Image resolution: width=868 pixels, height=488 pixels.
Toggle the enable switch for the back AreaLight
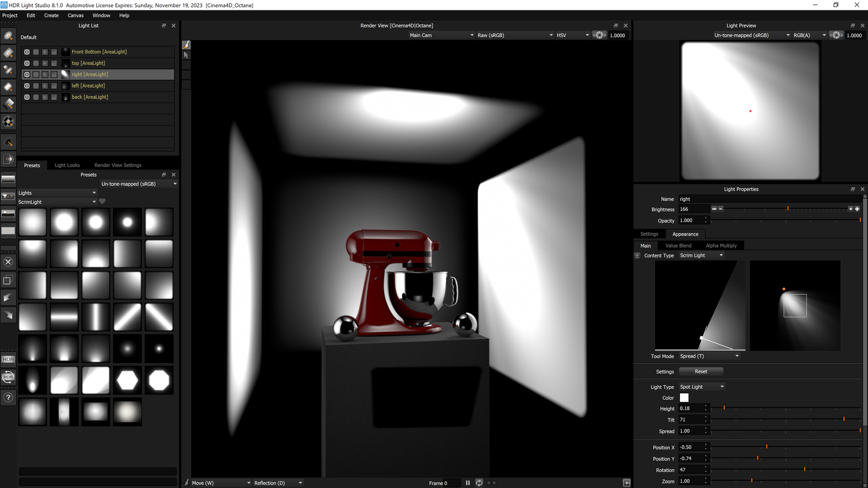[27, 97]
